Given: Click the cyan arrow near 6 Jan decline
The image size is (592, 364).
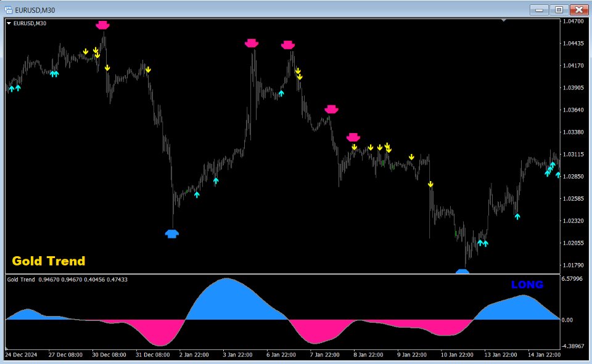Looking at the screenshot, I should click(281, 92).
